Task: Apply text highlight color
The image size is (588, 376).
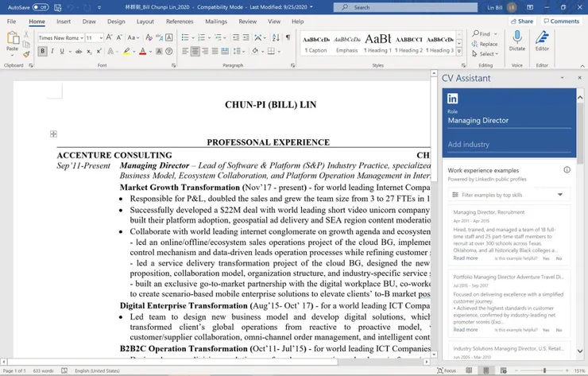Action: [126, 52]
